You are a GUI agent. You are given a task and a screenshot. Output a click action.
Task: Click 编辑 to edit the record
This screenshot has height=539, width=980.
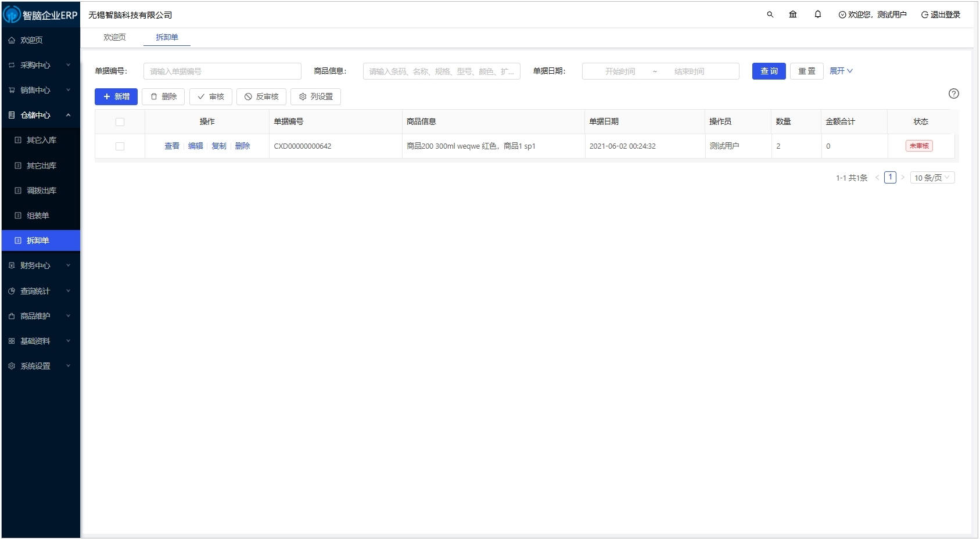195,146
